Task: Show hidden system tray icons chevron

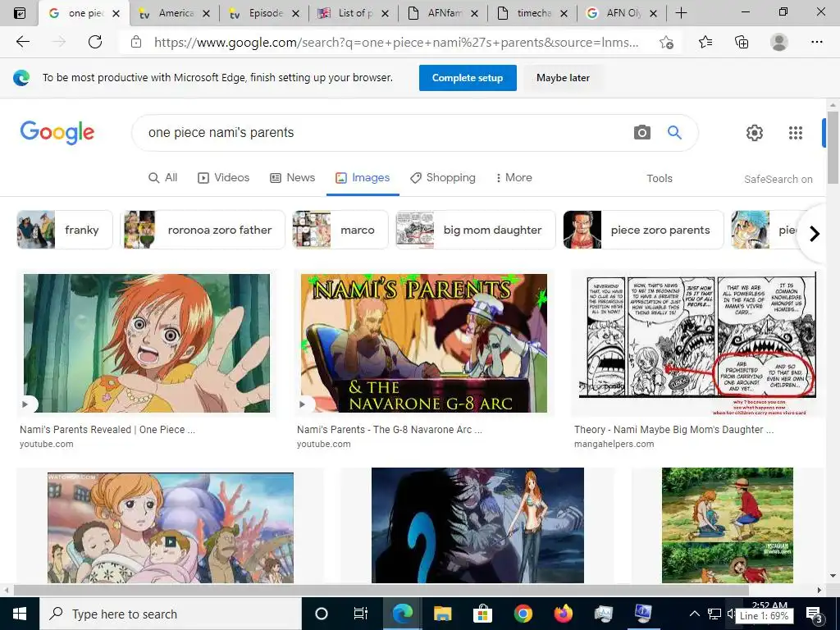Action: pyautogui.click(x=694, y=614)
